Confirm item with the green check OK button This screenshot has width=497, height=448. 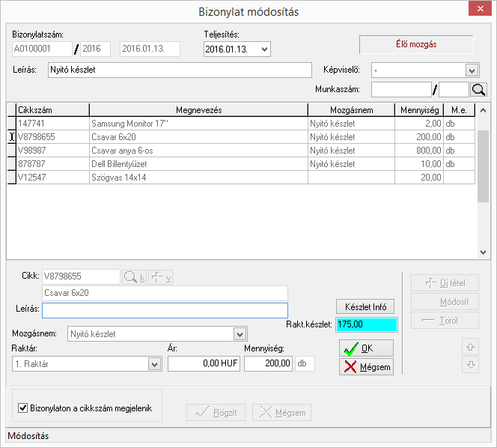pyautogui.click(x=366, y=348)
